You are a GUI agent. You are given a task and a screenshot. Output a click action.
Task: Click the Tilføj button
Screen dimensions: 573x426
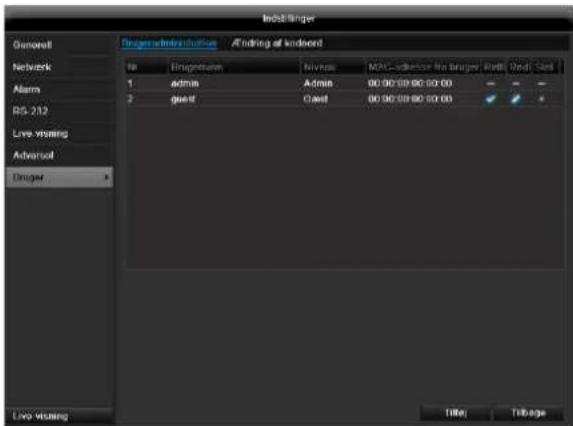pyautogui.click(x=456, y=413)
